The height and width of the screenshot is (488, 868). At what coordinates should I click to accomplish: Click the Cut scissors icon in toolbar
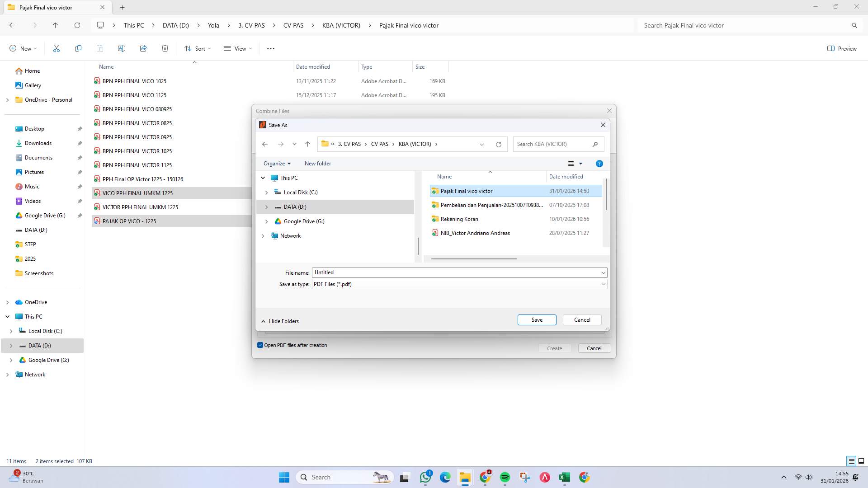(57, 48)
